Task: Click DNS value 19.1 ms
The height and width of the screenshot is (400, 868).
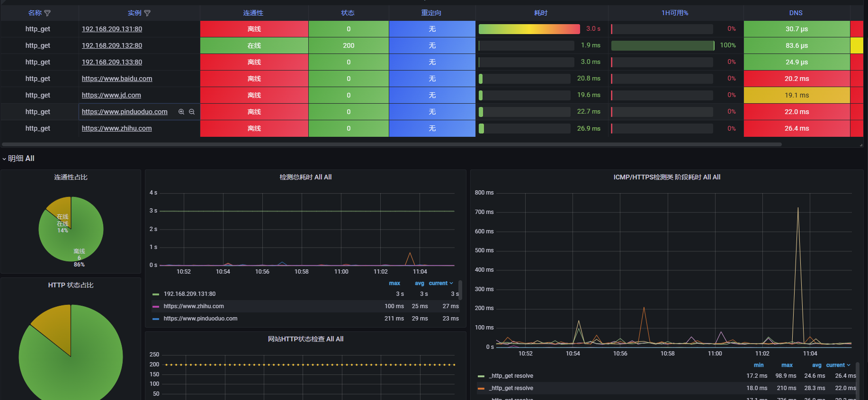Action: tap(797, 95)
